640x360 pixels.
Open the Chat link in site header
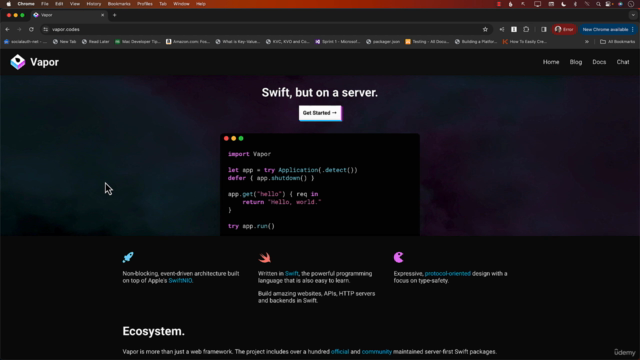coord(623,62)
